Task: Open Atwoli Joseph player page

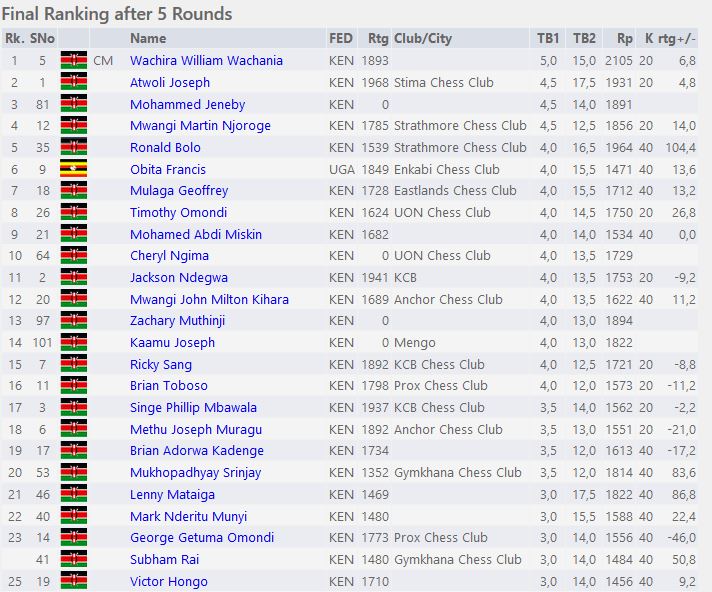Action: 170,82
